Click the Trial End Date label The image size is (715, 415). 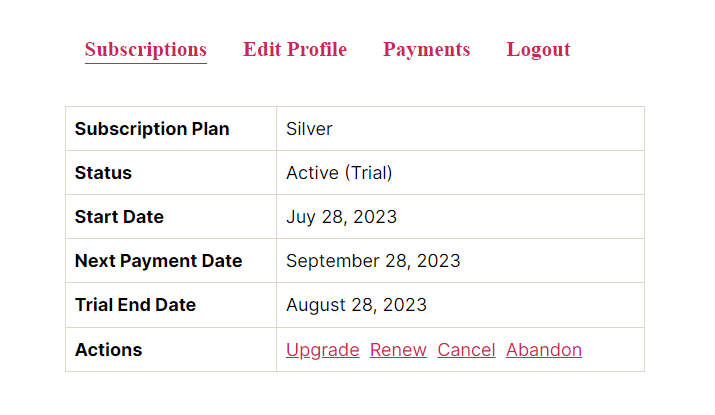tap(135, 305)
